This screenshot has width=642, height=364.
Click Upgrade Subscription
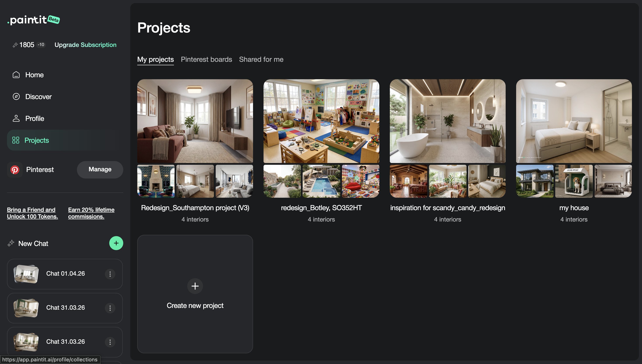tap(85, 45)
